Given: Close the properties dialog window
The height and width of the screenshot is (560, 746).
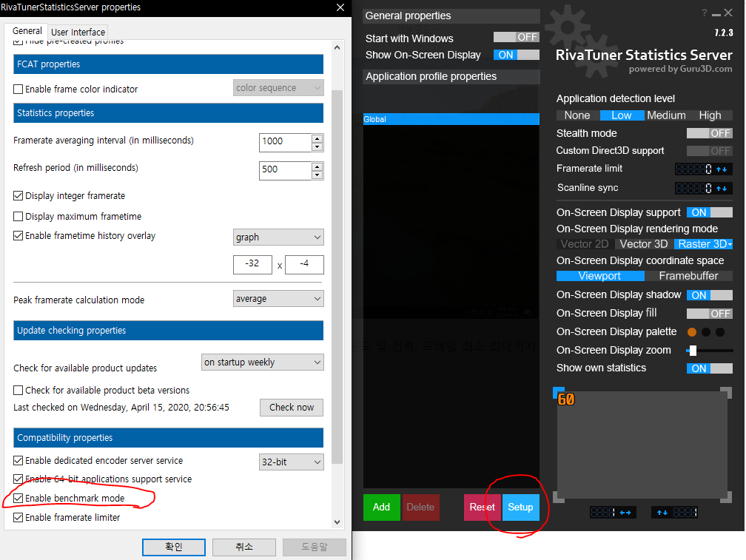Looking at the screenshot, I should (340, 7).
